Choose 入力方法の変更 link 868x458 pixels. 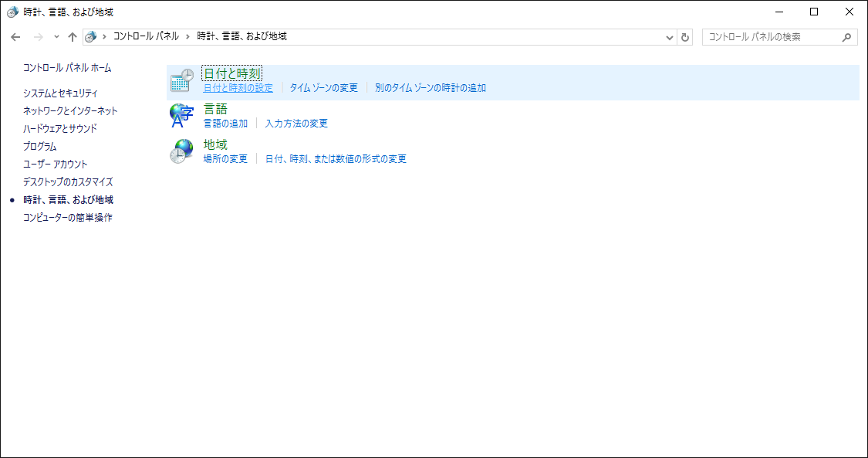pyautogui.click(x=296, y=124)
